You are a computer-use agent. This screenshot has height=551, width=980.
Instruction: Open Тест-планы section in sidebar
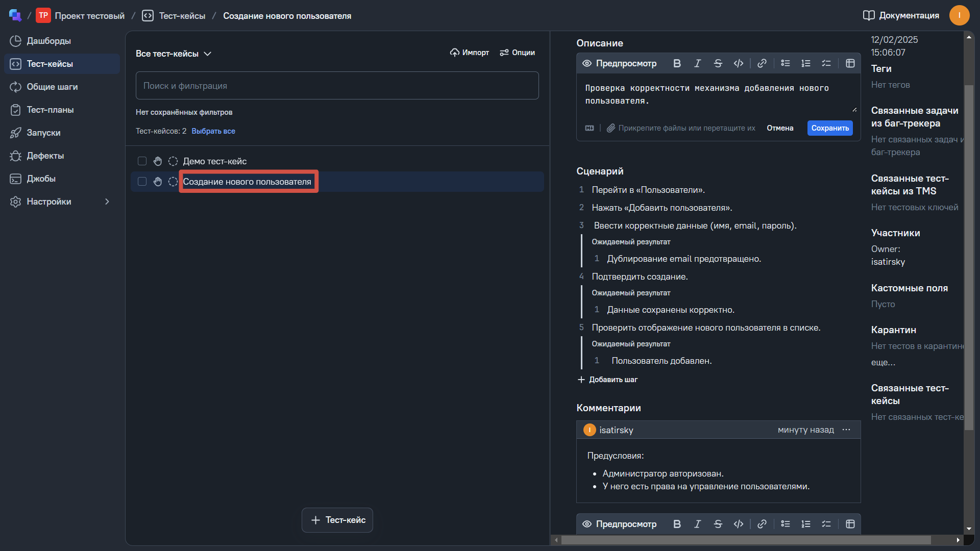tap(50, 110)
